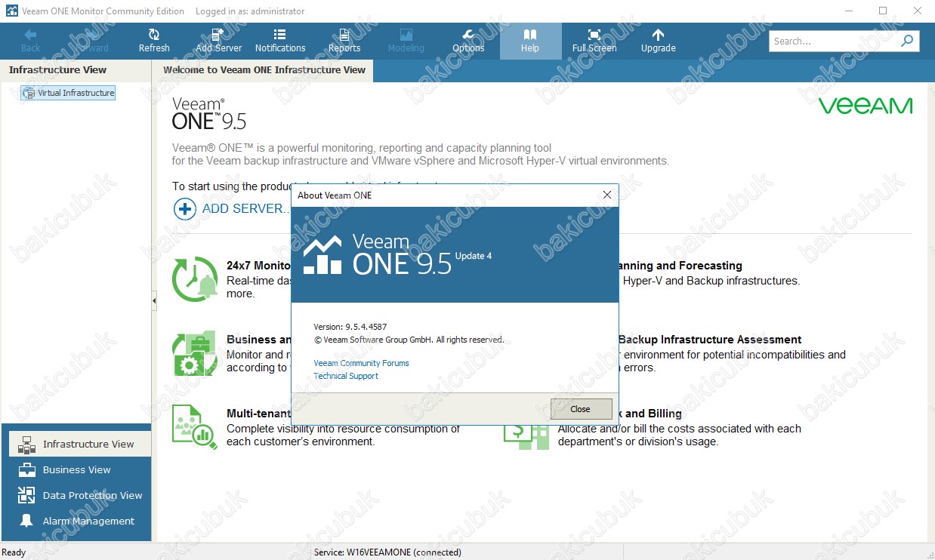This screenshot has width=935, height=560.
Task: Refresh the view using Refresh icon
Action: tap(154, 41)
